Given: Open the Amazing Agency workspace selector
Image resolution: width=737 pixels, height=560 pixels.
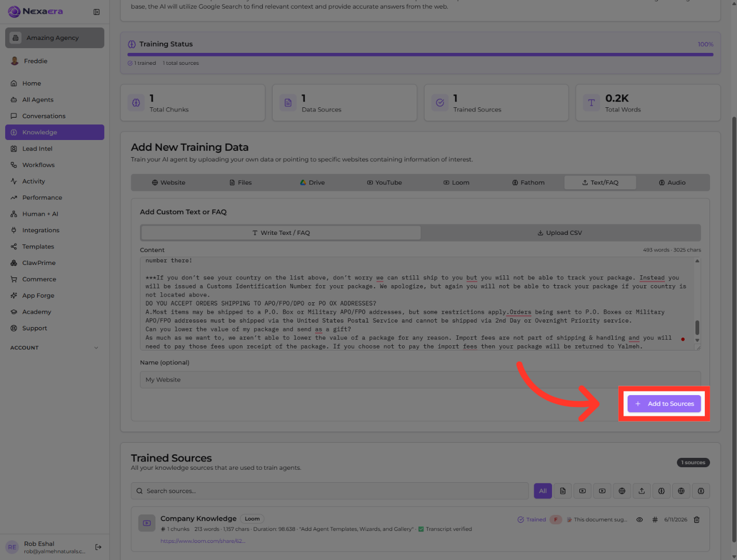Looking at the screenshot, I should point(54,38).
